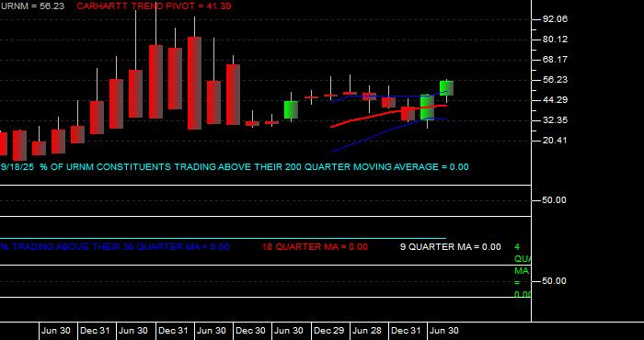
Task: Select the first green candlestick on the chart
Action: pos(292,110)
